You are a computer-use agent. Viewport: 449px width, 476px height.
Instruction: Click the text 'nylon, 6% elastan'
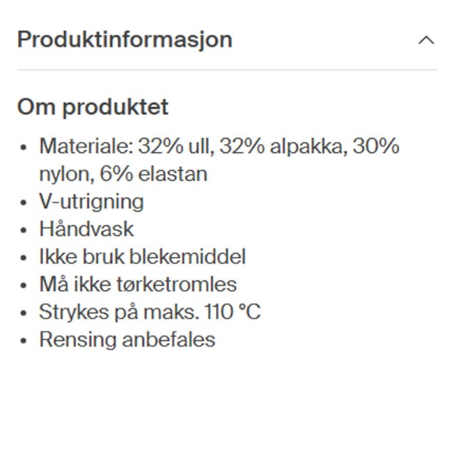(123, 174)
